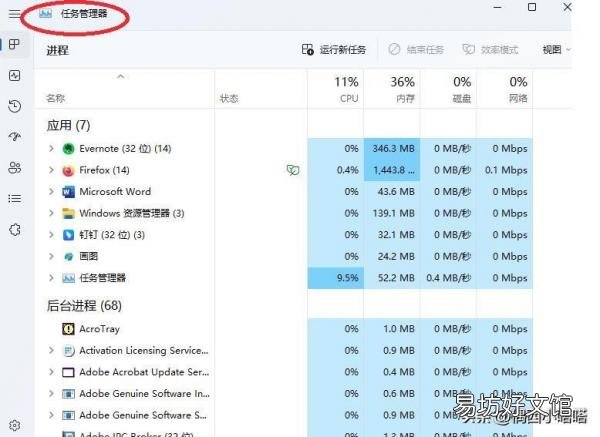Click the Task Manager title bar icon
Image resolution: width=600 pixels, height=437 pixels.
coord(46,14)
